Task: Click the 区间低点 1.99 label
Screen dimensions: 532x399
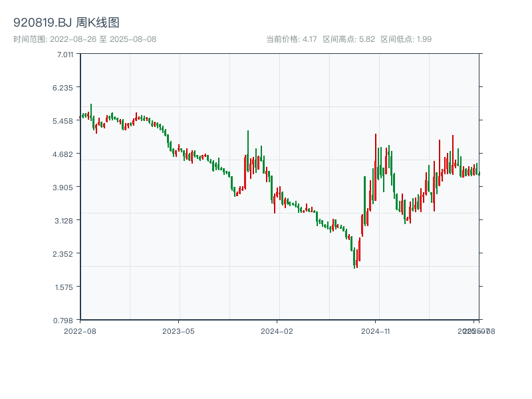Action: pos(406,39)
